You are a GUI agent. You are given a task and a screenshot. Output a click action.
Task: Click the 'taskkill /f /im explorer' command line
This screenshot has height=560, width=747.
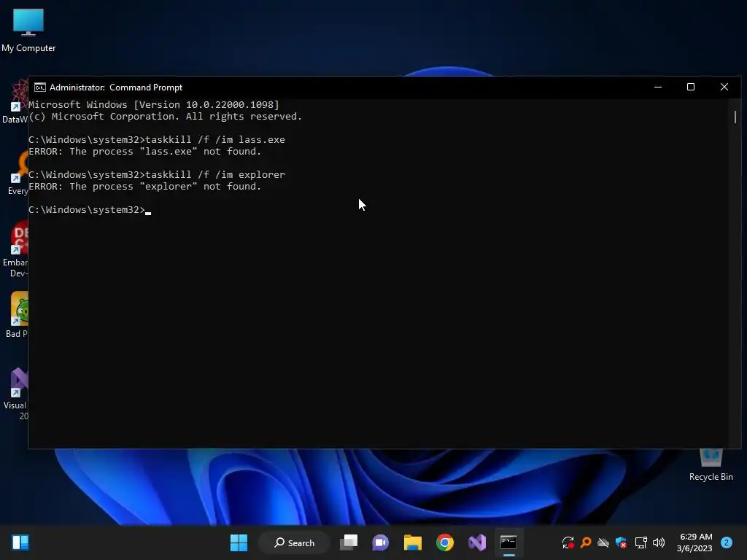click(157, 175)
